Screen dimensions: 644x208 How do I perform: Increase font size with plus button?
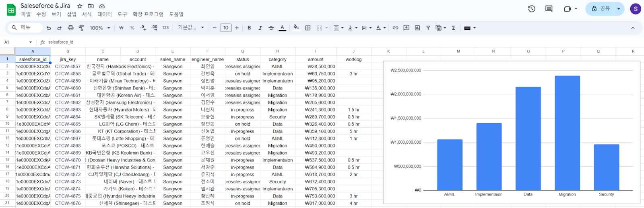(x=237, y=28)
